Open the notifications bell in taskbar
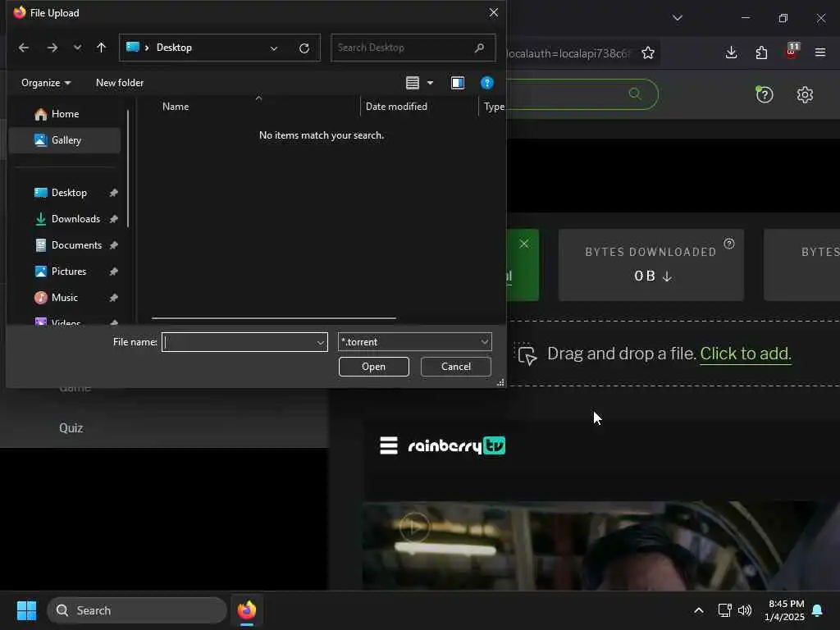 817,610
